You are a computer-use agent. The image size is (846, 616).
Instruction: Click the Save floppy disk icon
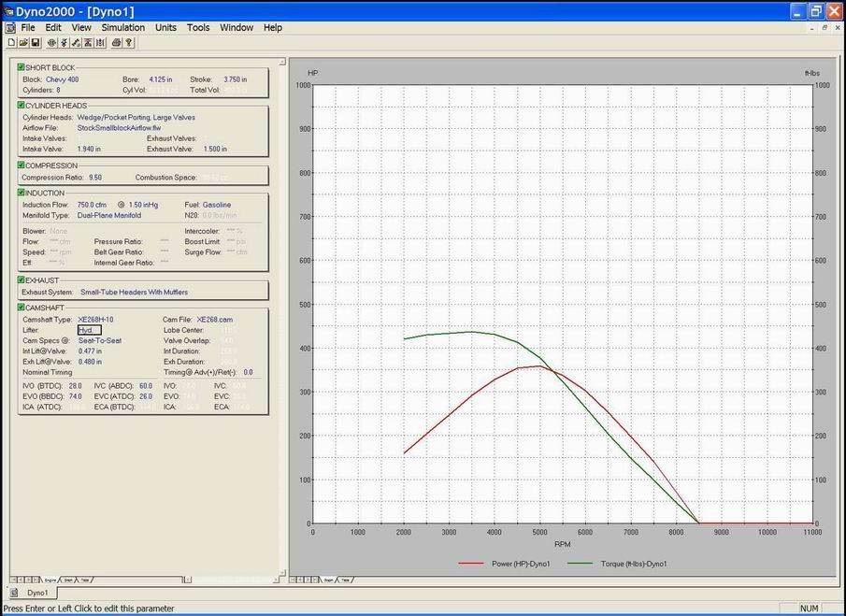pos(35,43)
